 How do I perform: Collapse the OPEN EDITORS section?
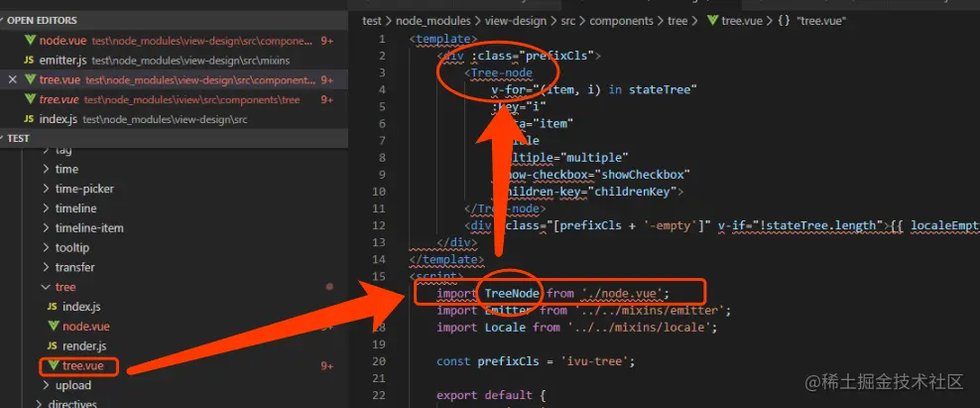point(3,21)
